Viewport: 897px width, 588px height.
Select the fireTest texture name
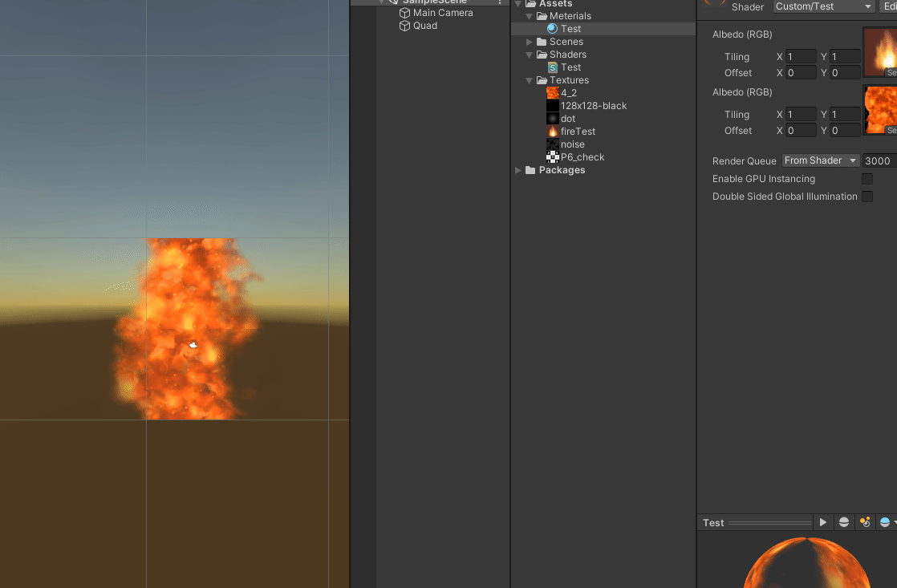click(578, 132)
